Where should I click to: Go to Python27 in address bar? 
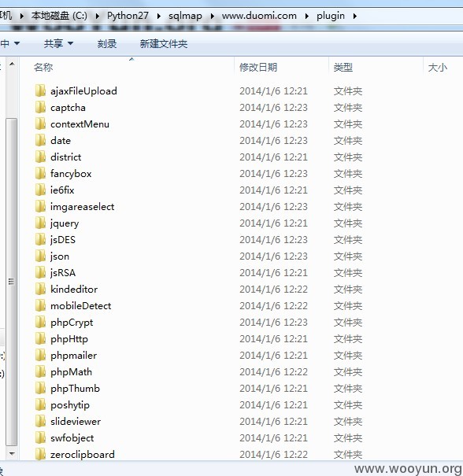tap(128, 16)
